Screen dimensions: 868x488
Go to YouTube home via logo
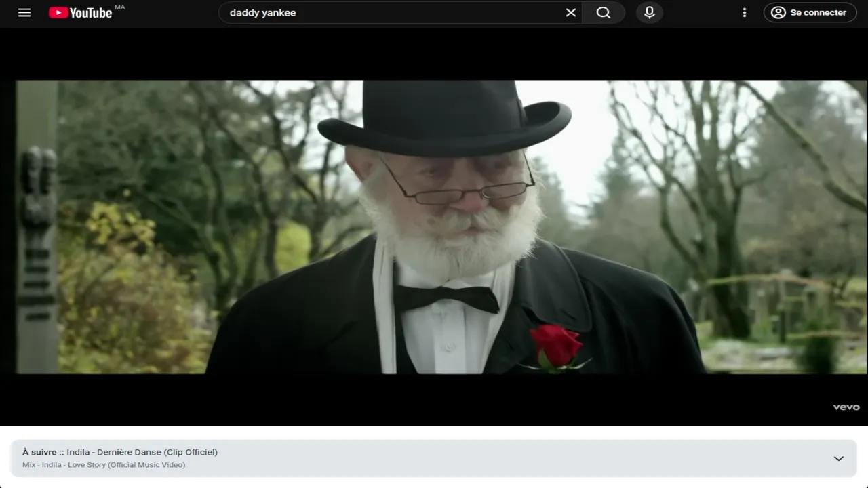pyautogui.click(x=80, y=12)
